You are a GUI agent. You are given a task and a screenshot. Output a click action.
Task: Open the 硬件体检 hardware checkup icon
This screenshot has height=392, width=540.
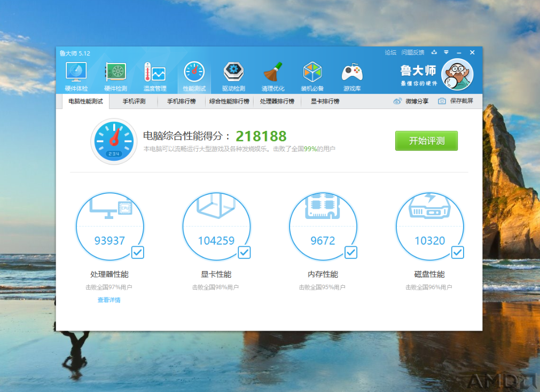coord(76,72)
